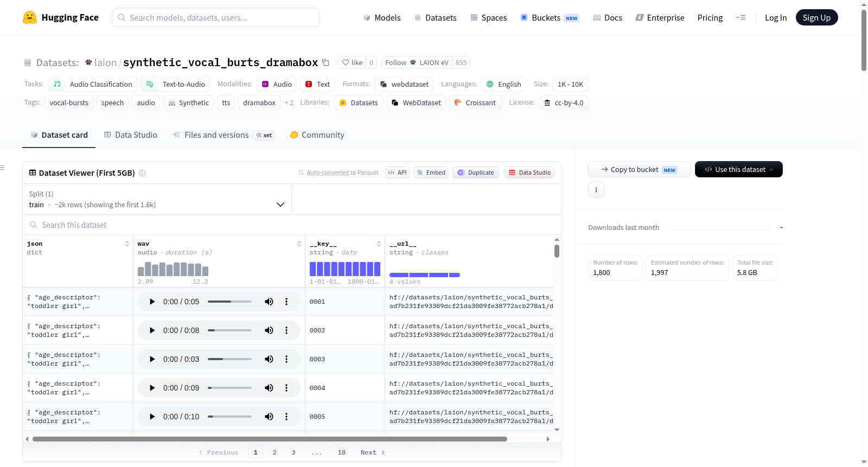Mute the audio in row 0001
Viewport: 868px width, 467px height.
coord(269,302)
